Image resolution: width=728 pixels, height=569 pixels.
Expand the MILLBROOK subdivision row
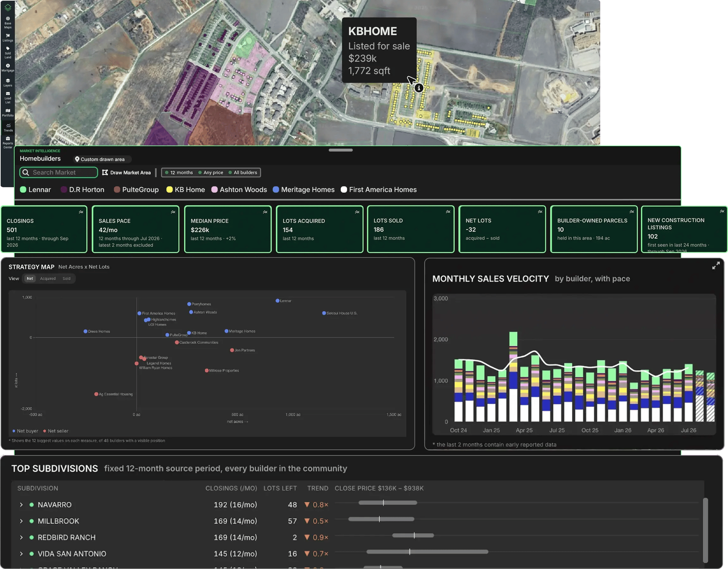tap(21, 521)
